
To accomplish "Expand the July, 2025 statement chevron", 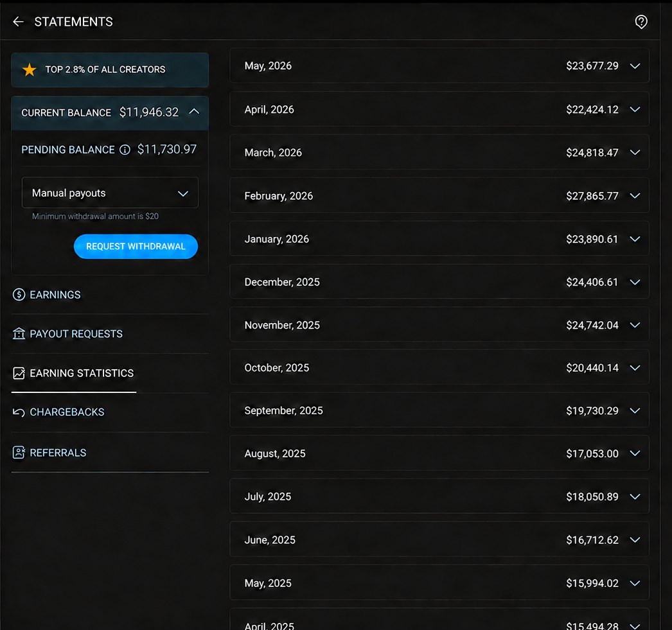I will 635,496.
